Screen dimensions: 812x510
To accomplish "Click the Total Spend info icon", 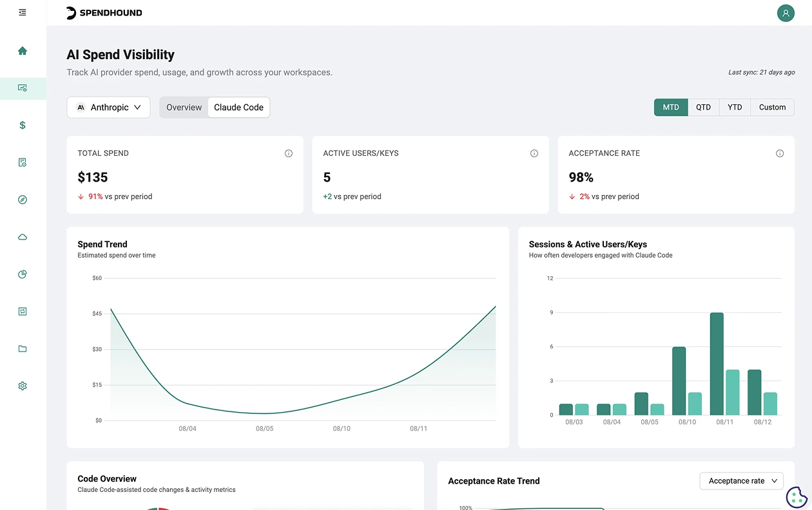I will [289, 153].
